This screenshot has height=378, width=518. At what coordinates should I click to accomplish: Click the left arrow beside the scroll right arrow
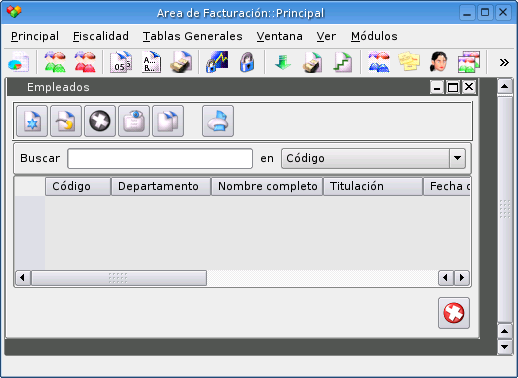(446, 278)
